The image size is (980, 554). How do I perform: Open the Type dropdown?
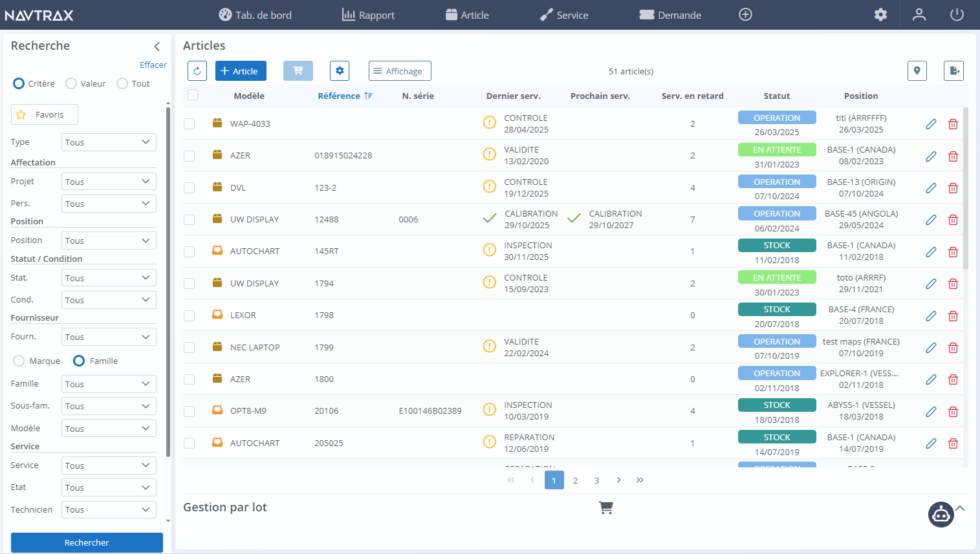click(108, 142)
